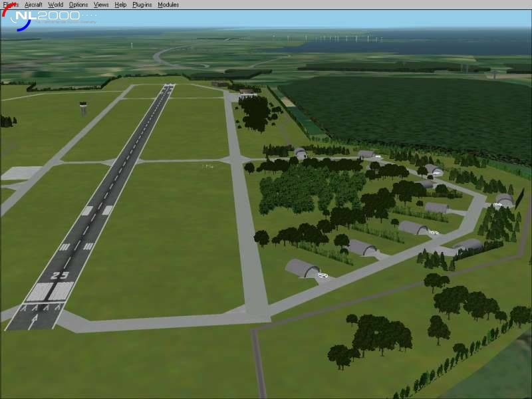Open the Help menu

[x=120, y=5]
